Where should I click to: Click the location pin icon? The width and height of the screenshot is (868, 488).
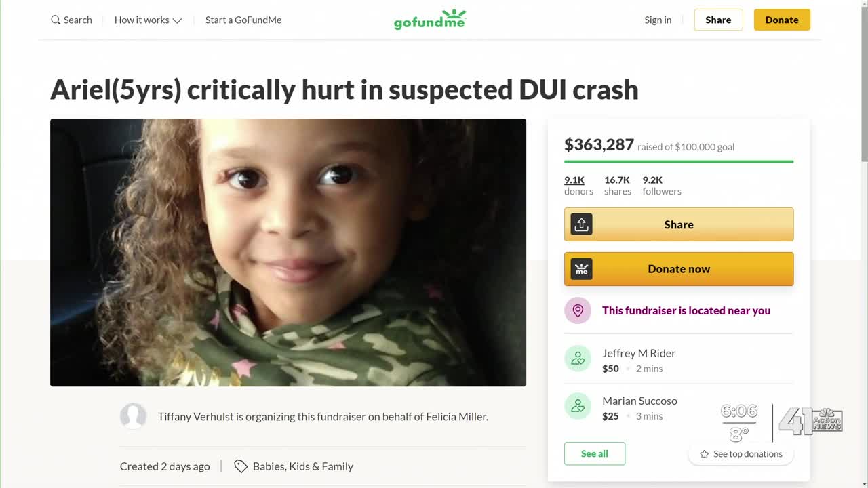pyautogui.click(x=578, y=310)
